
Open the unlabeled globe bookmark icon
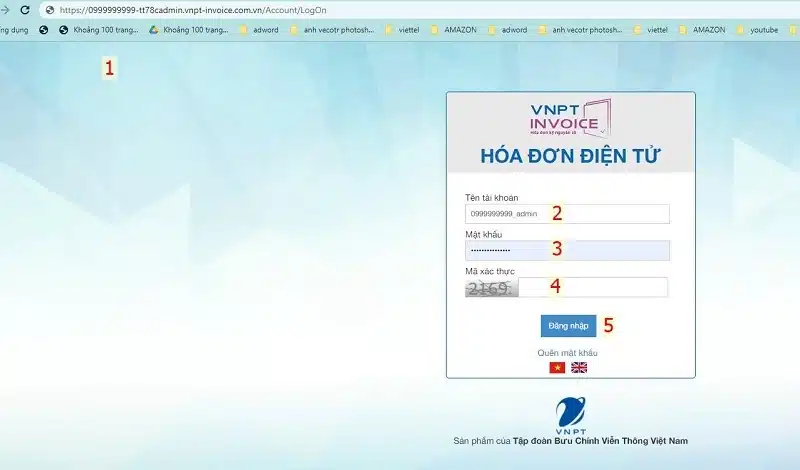43,30
